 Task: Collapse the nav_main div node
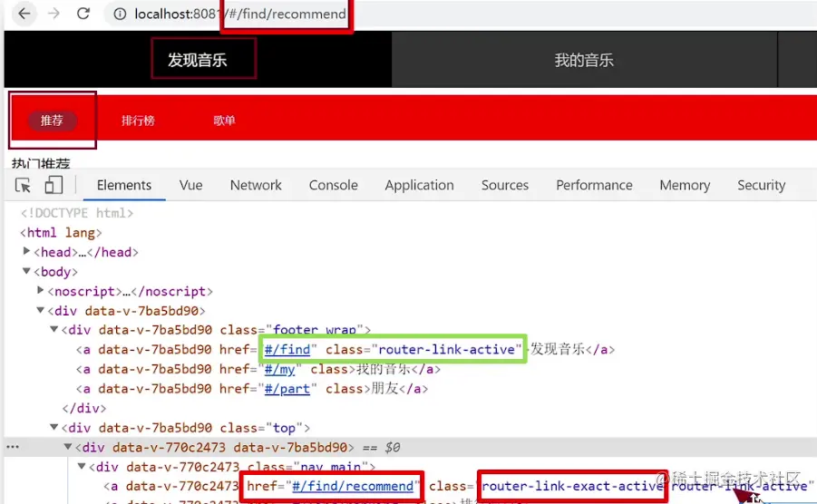coord(82,467)
